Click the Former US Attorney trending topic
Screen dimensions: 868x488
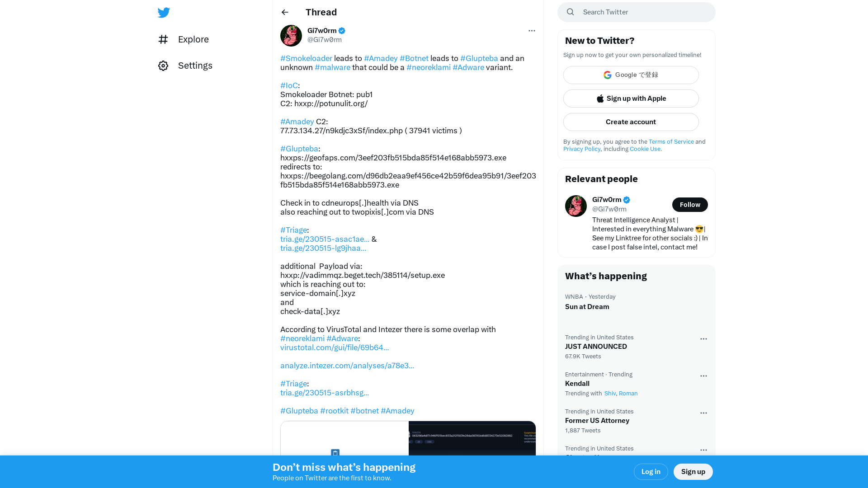[597, 420]
